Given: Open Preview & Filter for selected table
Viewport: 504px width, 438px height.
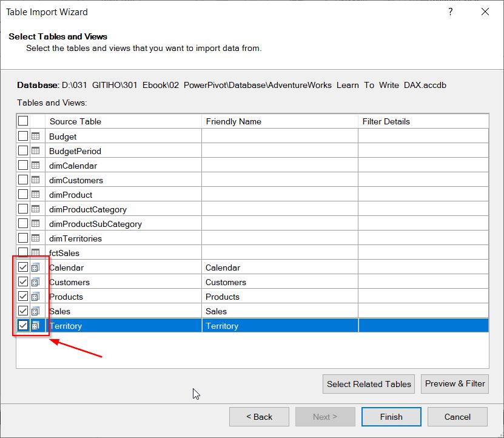Looking at the screenshot, I should pyautogui.click(x=455, y=383).
